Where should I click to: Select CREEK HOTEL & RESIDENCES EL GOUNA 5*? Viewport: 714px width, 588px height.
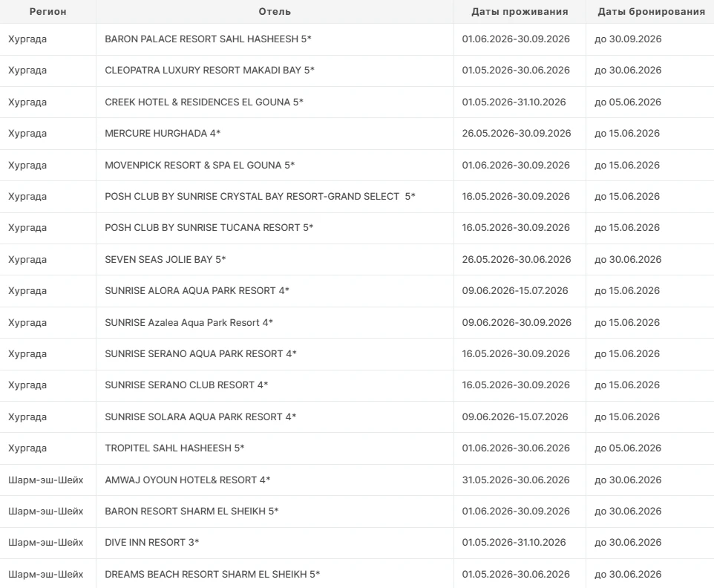204,102
